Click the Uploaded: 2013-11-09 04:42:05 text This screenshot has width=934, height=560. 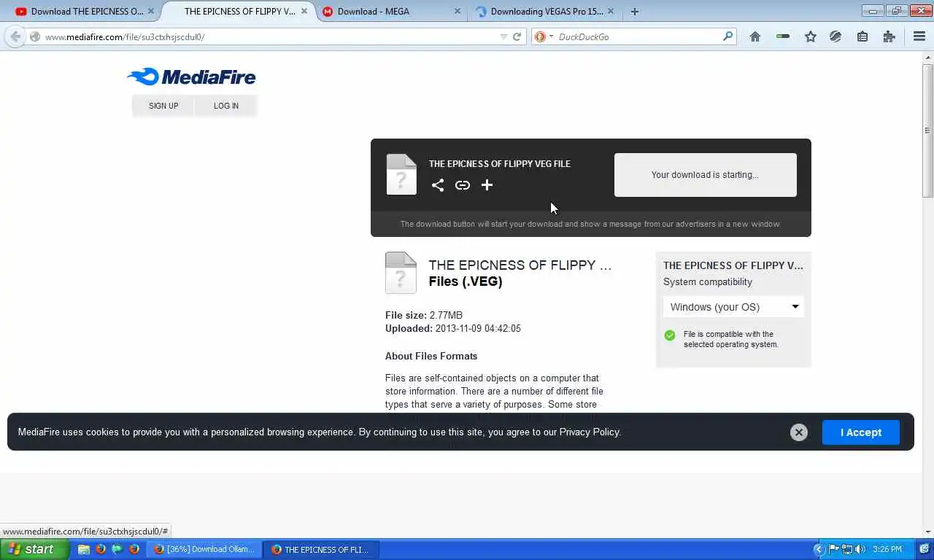453,329
